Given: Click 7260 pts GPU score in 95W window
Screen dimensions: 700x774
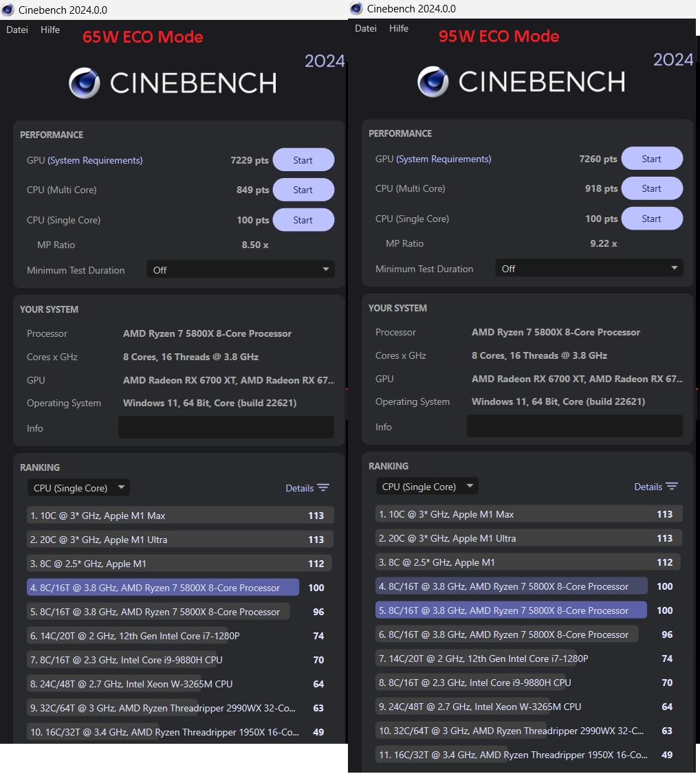Looking at the screenshot, I should [x=598, y=159].
